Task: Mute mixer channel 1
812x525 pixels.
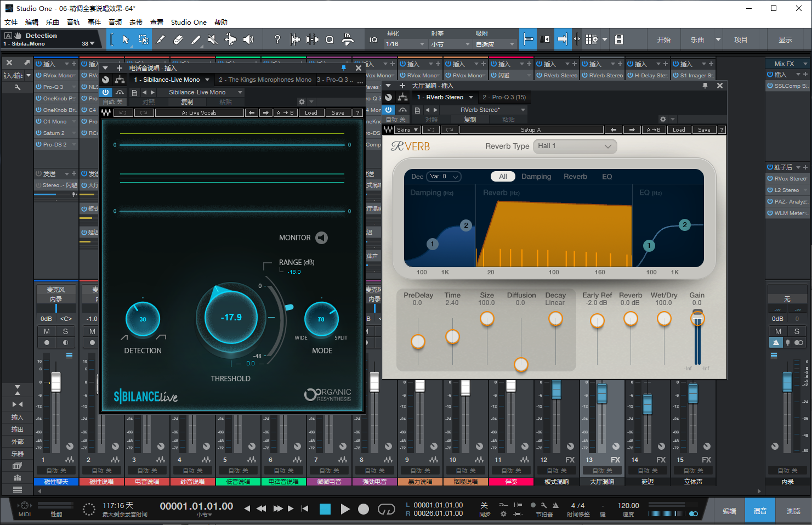Action: (x=47, y=331)
